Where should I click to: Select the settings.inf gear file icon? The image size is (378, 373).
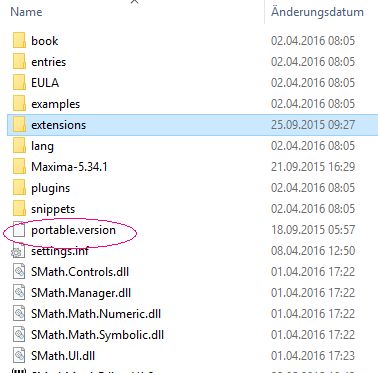click(18, 251)
